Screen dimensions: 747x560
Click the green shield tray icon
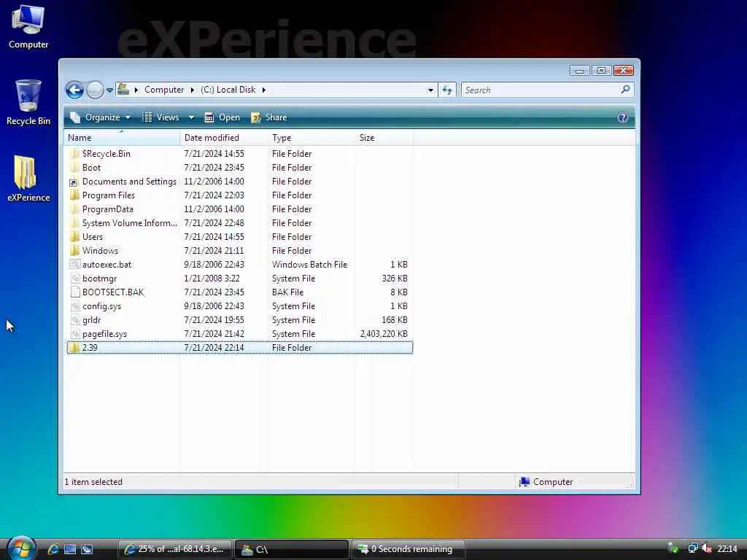click(x=673, y=548)
